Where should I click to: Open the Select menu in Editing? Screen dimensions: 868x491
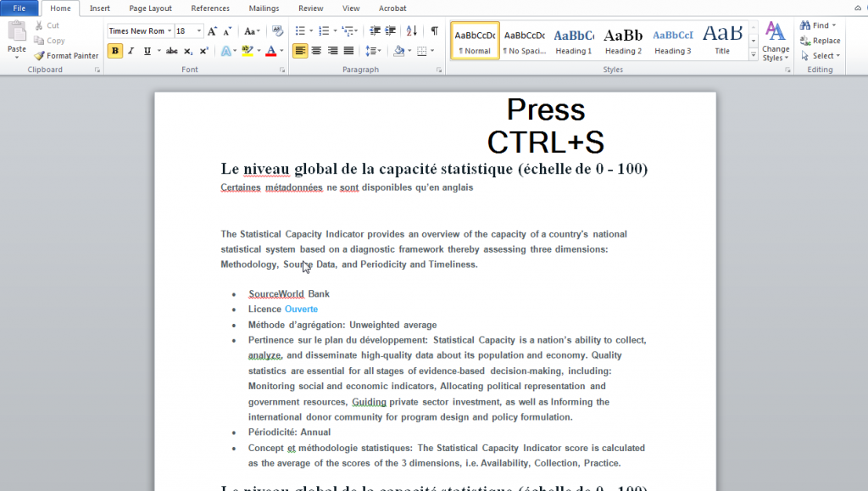[x=821, y=55]
